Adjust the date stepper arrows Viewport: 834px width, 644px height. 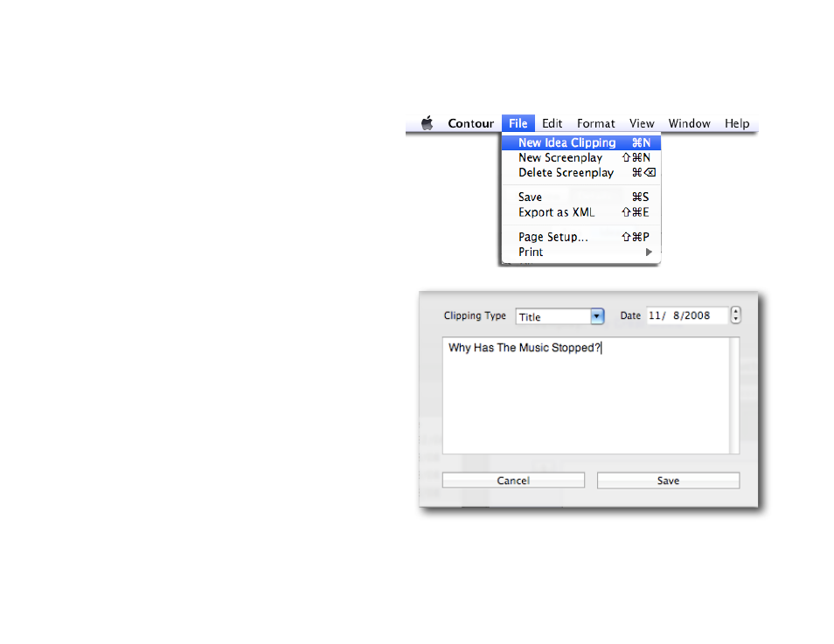point(735,315)
